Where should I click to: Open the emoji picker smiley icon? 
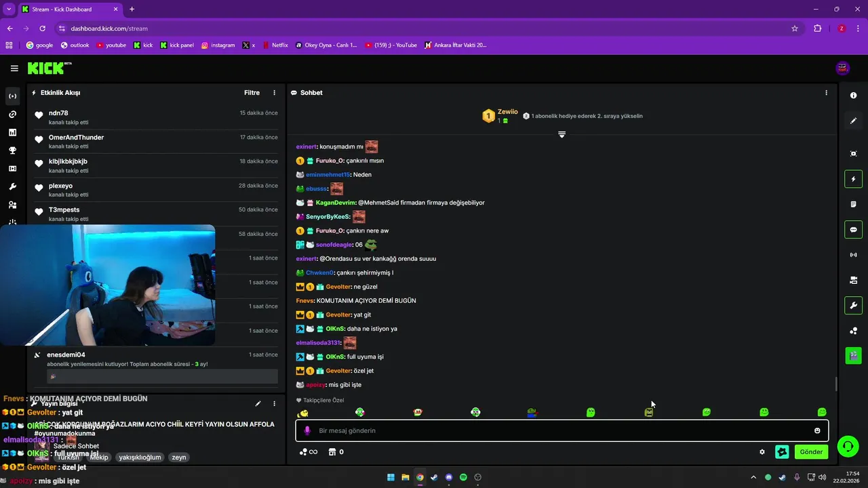coord(817,430)
